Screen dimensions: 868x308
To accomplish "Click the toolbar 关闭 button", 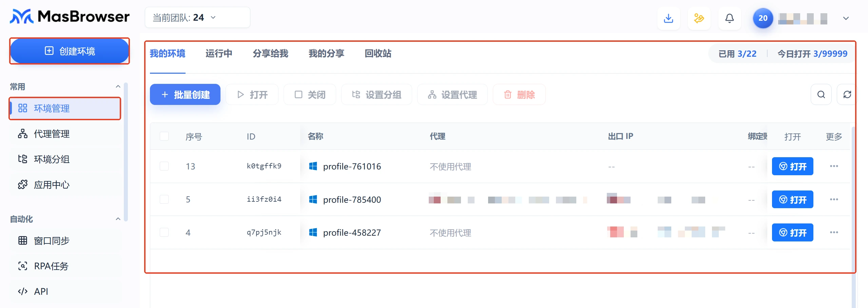I will pos(310,94).
